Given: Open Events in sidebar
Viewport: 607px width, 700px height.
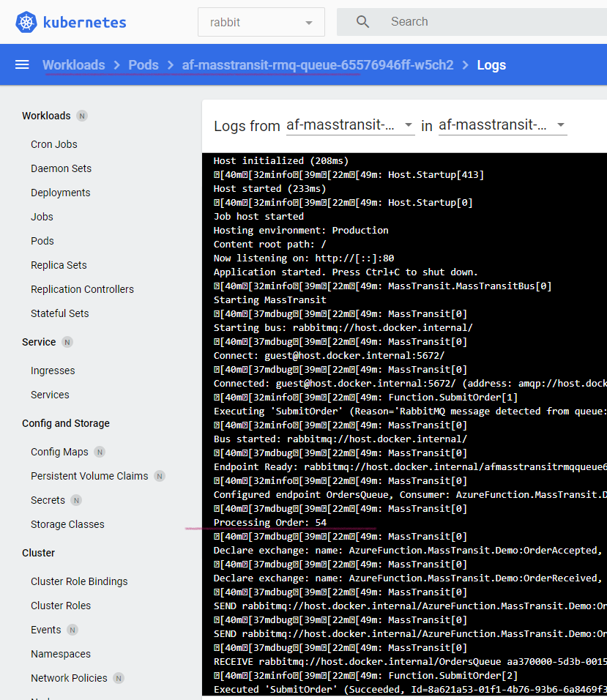Looking at the screenshot, I should (x=45, y=630).
